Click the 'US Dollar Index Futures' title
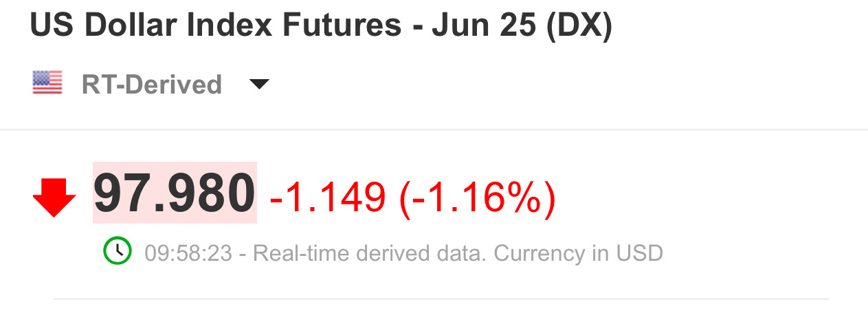The image size is (868, 331). coord(216,25)
